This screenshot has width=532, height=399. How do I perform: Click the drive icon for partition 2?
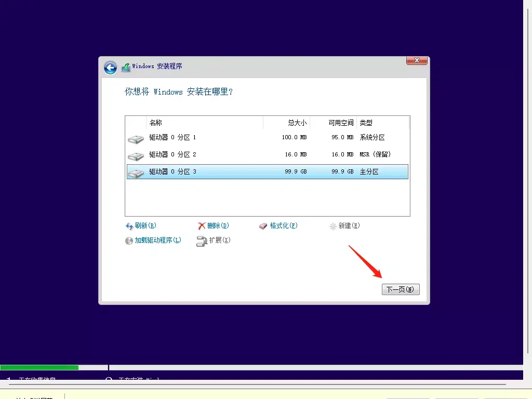tap(136, 156)
